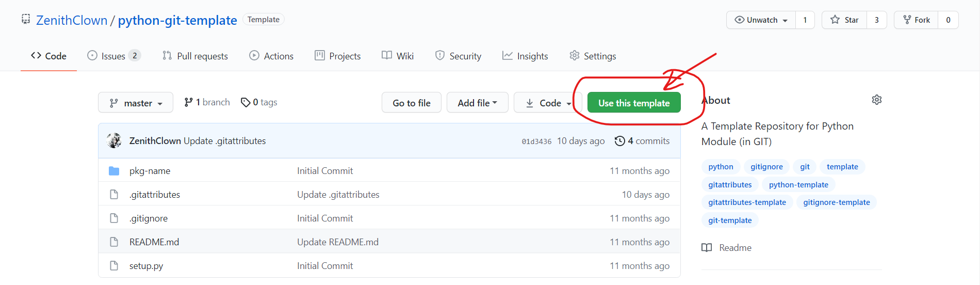
Task: Click the ZenithClown avatar in commit bar
Action: pyautogui.click(x=115, y=140)
